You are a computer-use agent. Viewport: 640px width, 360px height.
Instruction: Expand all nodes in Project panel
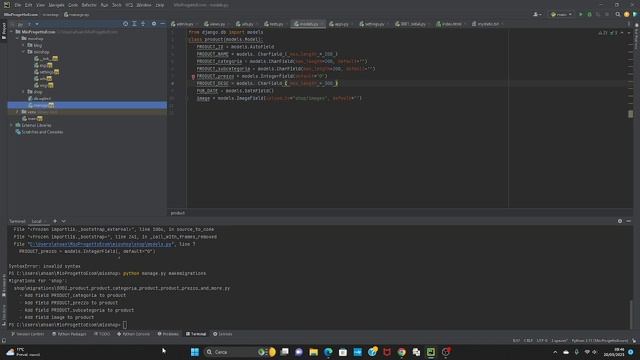click(134, 24)
